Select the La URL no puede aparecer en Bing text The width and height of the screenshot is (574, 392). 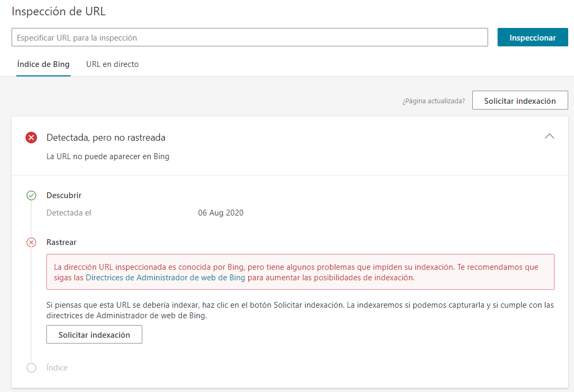click(x=108, y=156)
